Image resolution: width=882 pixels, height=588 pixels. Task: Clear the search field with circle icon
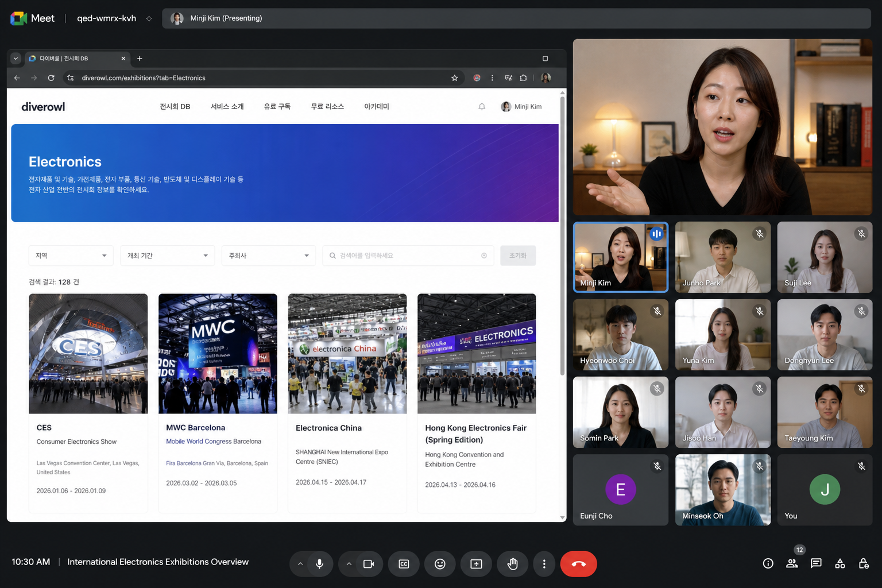(x=483, y=256)
